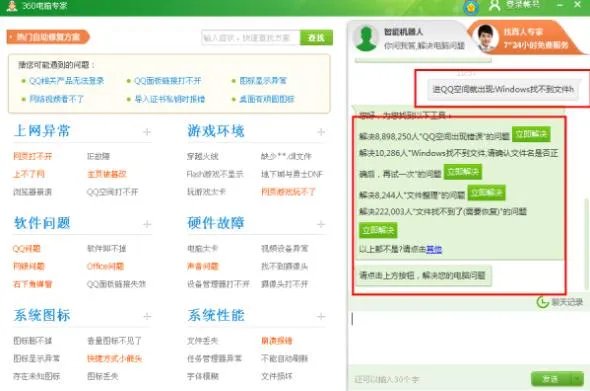
Task: Open suggested issue 导入证书私钥时报错
Action: 170,99
